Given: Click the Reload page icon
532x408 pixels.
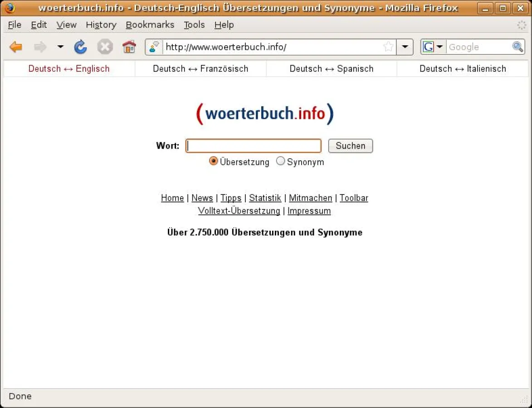Looking at the screenshot, I should coord(80,47).
